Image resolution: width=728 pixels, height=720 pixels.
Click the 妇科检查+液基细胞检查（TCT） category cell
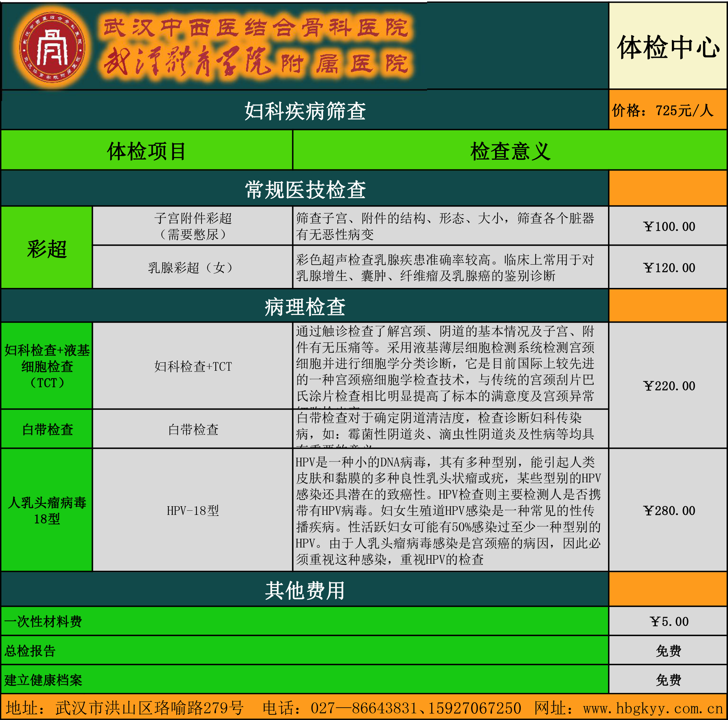pos(47,366)
